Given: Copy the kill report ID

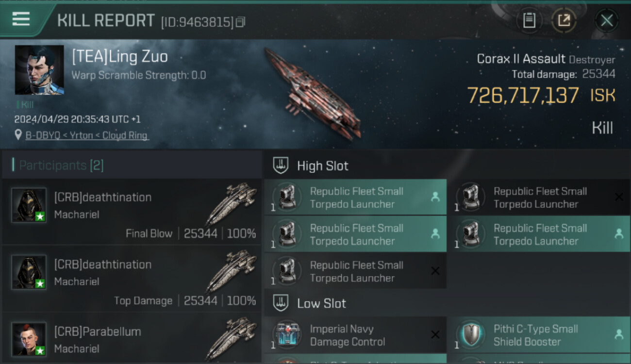Looking at the screenshot, I should [x=241, y=22].
